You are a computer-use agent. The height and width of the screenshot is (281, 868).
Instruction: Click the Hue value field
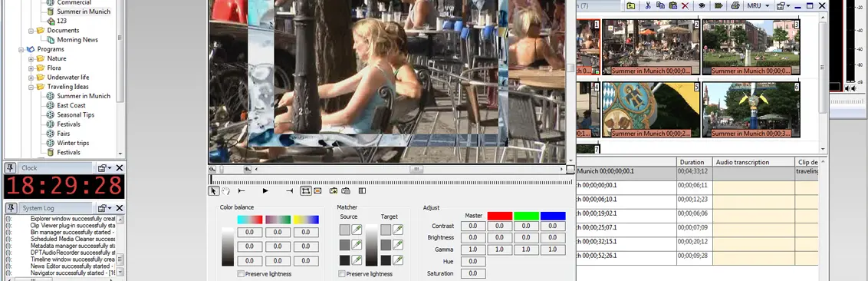pos(473,262)
